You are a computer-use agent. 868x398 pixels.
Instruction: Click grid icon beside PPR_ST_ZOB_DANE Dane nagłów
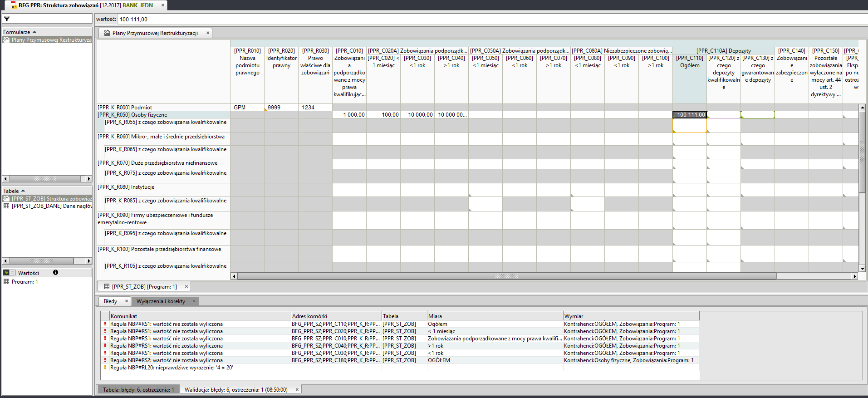[x=6, y=206]
